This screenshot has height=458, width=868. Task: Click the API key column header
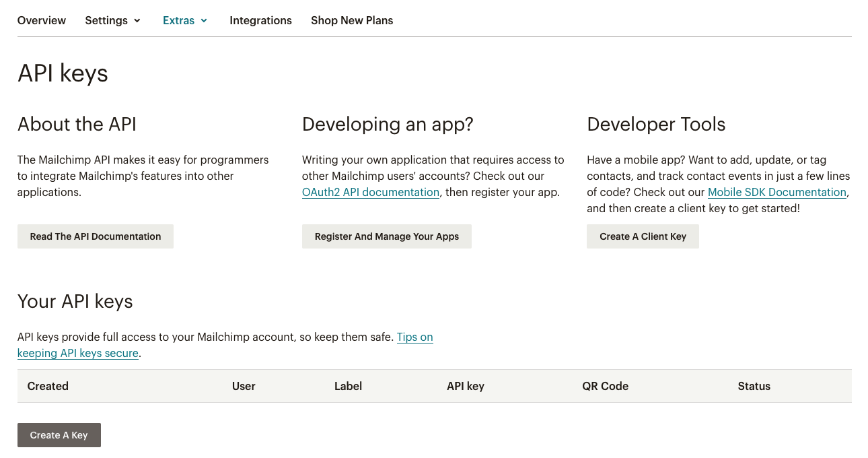[466, 386]
